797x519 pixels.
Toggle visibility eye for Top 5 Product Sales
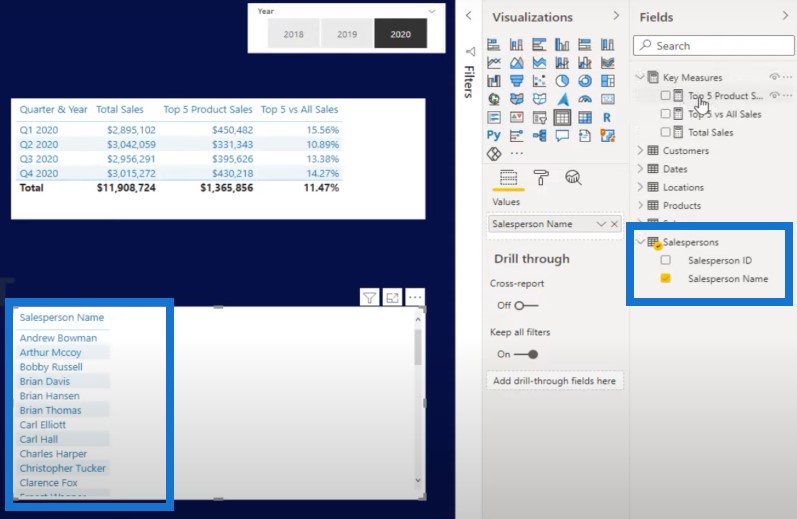point(774,95)
